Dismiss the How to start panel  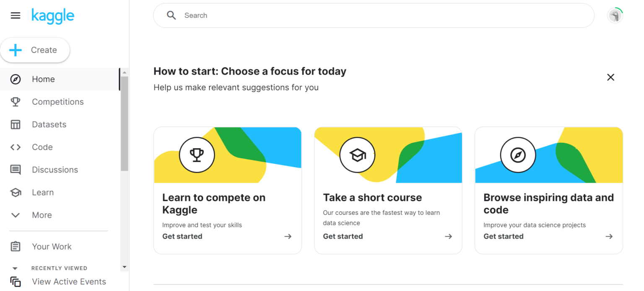tap(610, 77)
